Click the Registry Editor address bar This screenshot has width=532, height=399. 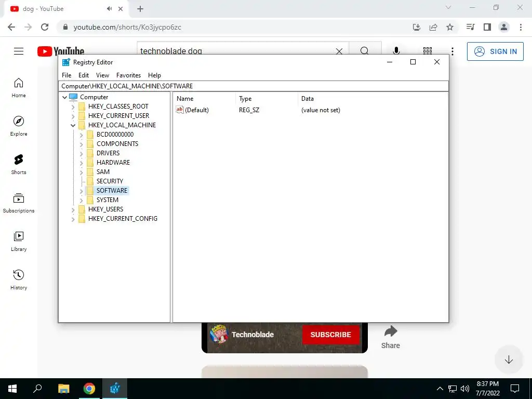coord(254,86)
